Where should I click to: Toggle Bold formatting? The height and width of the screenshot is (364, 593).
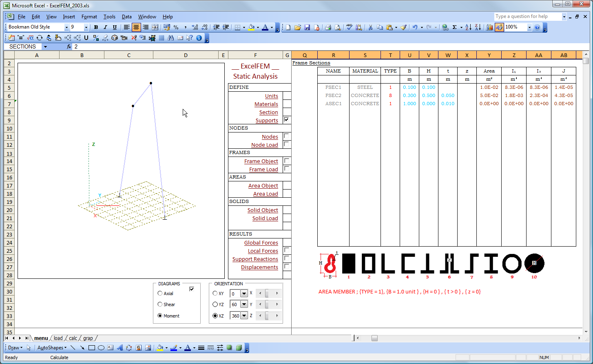point(96,27)
